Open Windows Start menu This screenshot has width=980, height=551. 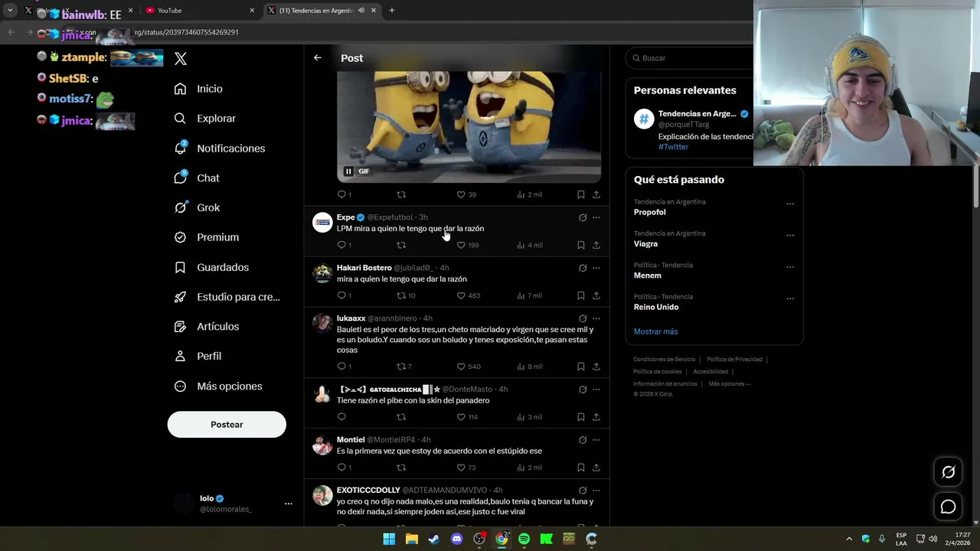click(x=389, y=539)
